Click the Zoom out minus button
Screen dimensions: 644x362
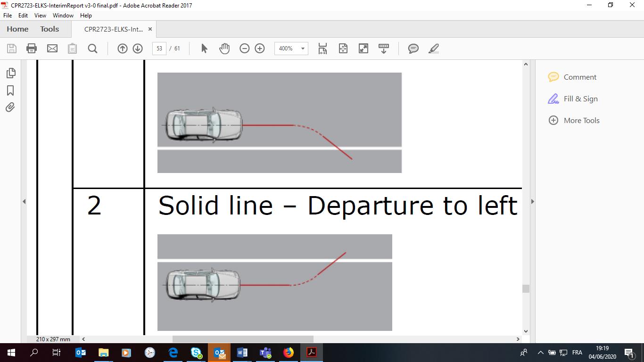point(244,49)
